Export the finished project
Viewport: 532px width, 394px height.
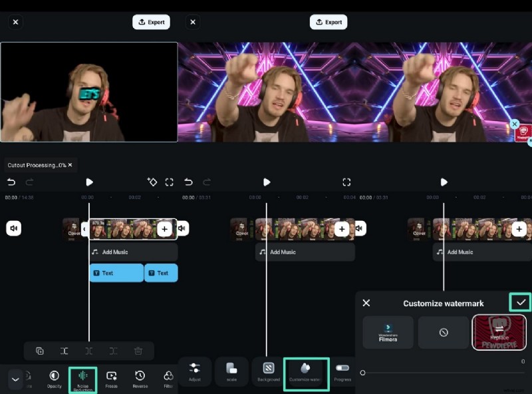tap(151, 22)
